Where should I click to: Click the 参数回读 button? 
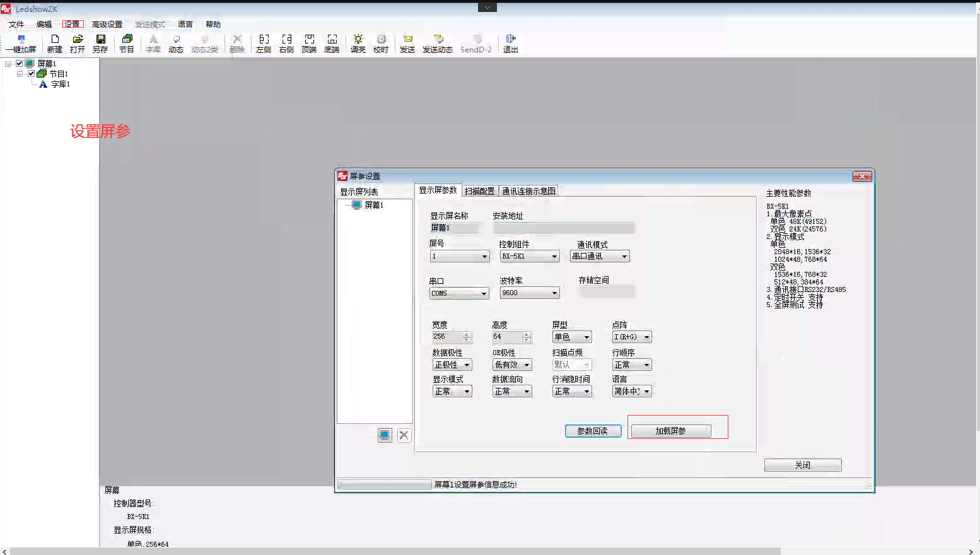[593, 431]
